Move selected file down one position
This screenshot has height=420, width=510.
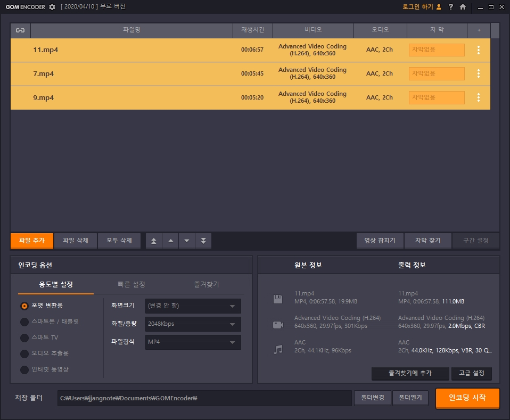[187, 241]
